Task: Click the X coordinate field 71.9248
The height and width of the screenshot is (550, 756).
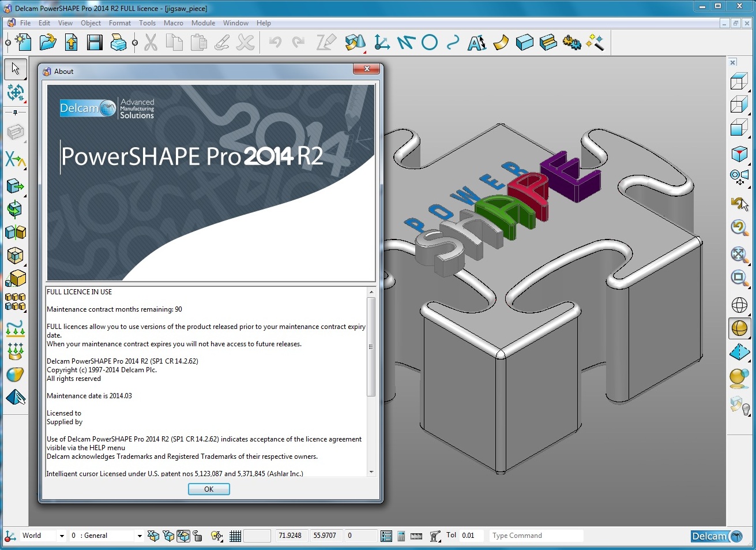Action: pos(292,536)
